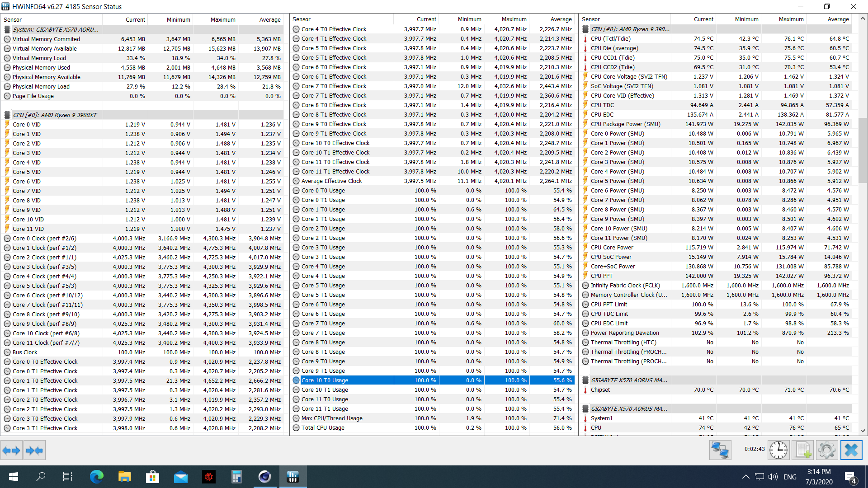
Task: Select the CPU TDC Limit row
Action: (717, 314)
